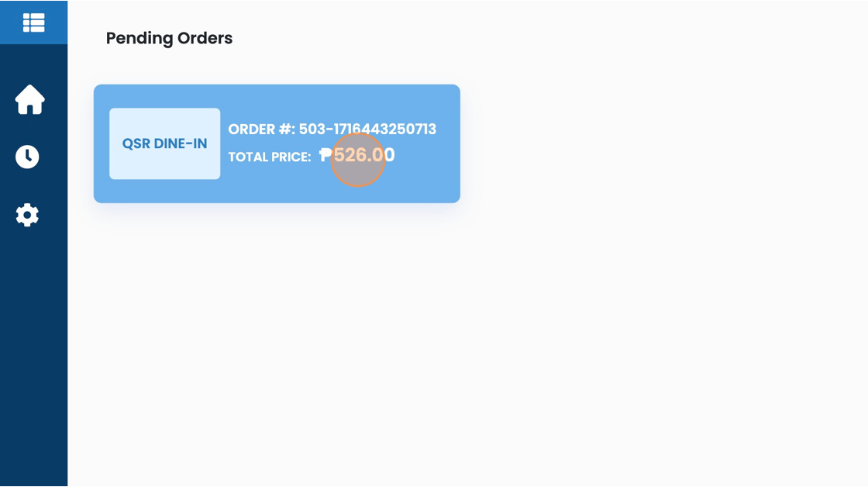
Task: Click the DINE-IN text in order card
Action: point(180,143)
